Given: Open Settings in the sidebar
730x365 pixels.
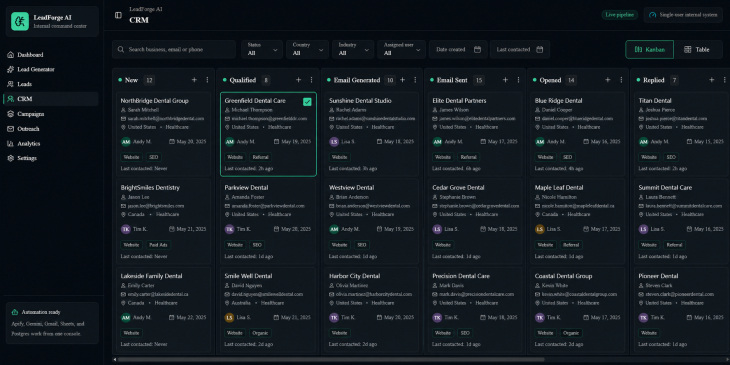Looking at the screenshot, I should pos(51,158).
